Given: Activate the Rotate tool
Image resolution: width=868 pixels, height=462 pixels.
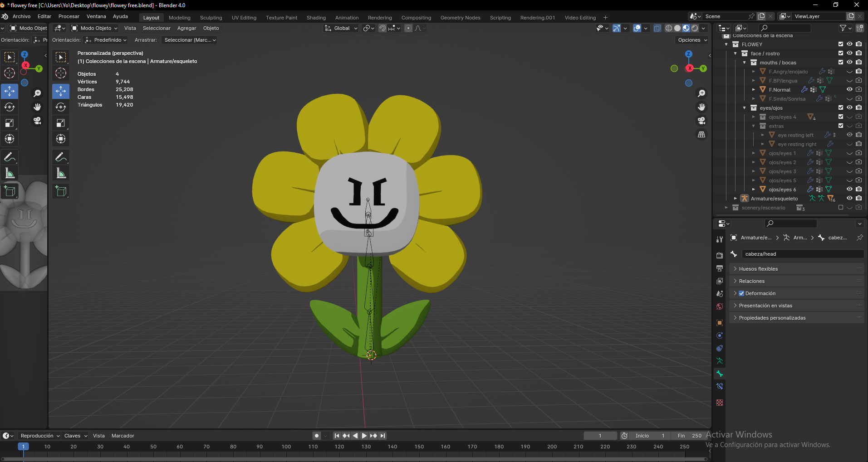Looking at the screenshot, I should [x=9, y=107].
